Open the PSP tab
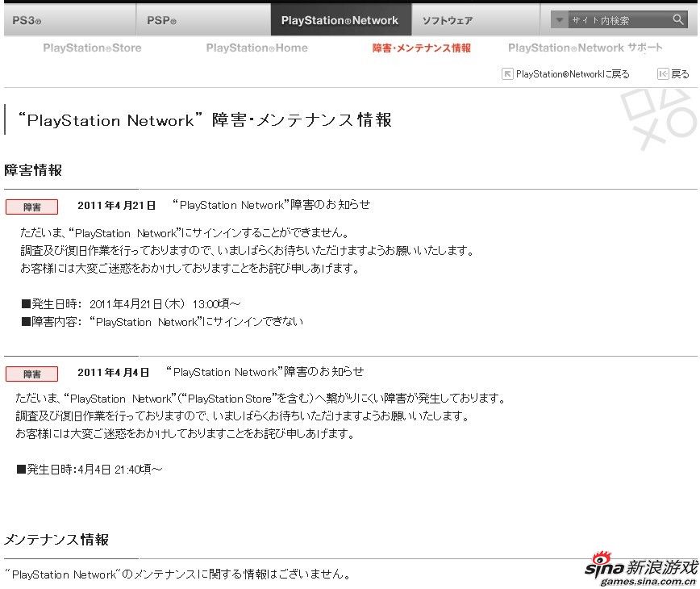Screen dimensions: 700x589 (x=203, y=20)
